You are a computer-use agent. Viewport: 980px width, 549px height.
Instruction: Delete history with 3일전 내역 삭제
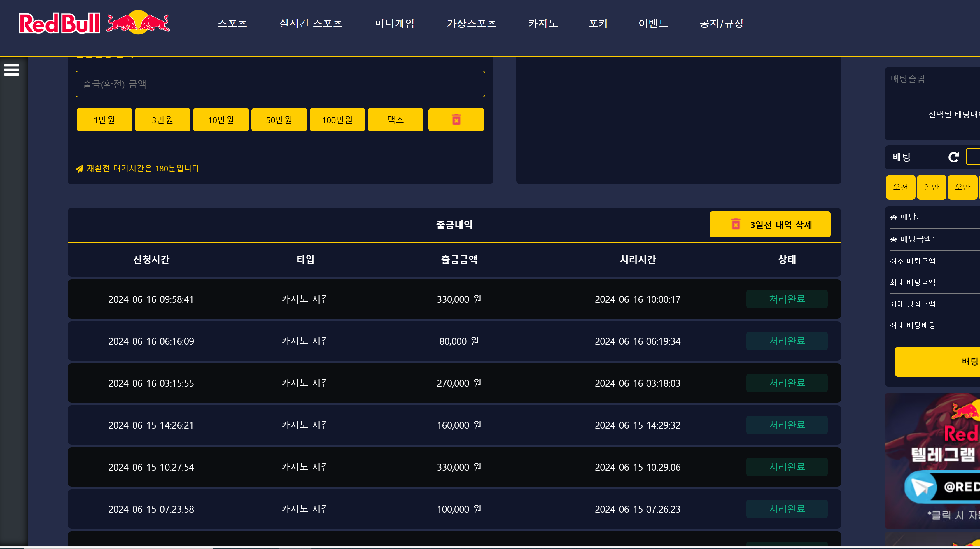[770, 224]
